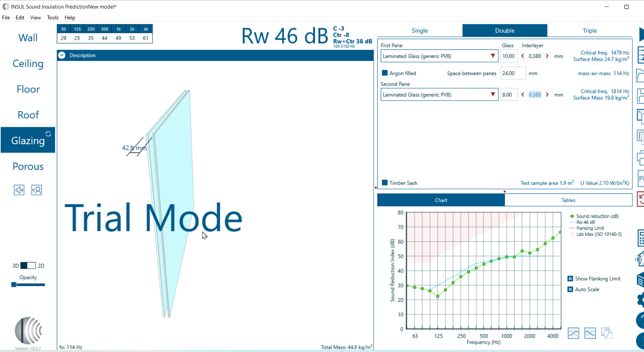
Task: Click the first curve comparison chart icon
Action: [x=573, y=333]
